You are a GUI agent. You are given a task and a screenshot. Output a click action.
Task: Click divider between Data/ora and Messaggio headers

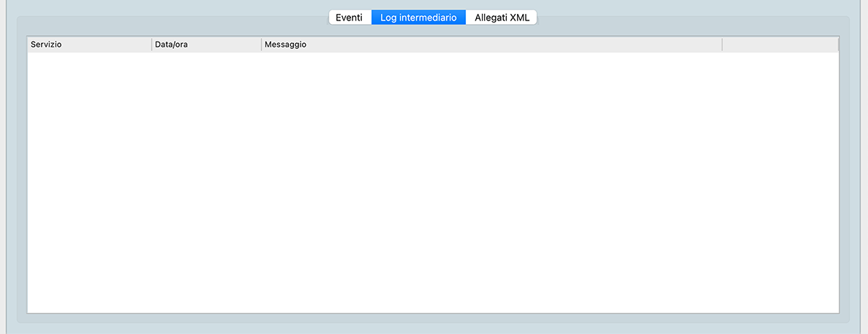(x=261, y=45)
